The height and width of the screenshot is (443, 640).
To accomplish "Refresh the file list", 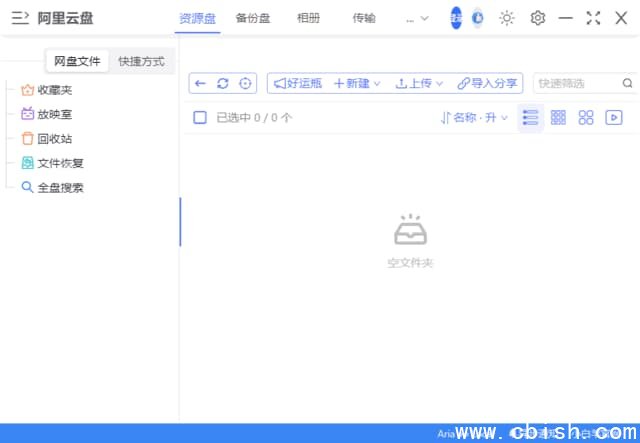I will (222, 83).
